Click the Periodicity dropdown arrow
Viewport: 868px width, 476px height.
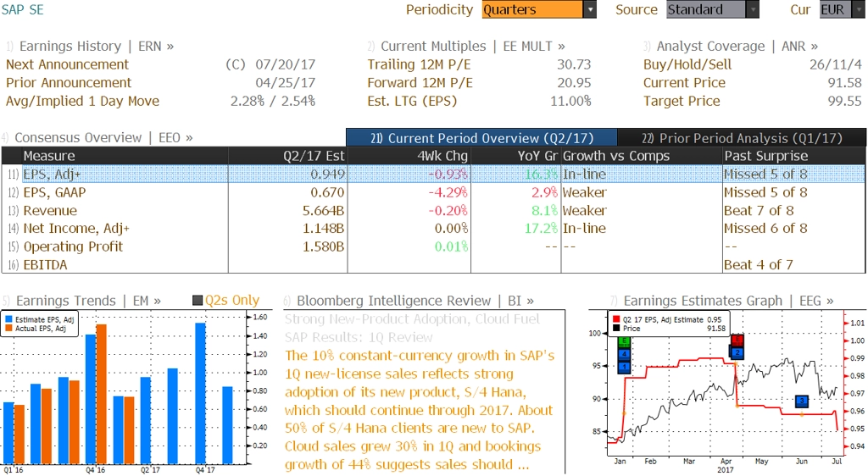590,9
